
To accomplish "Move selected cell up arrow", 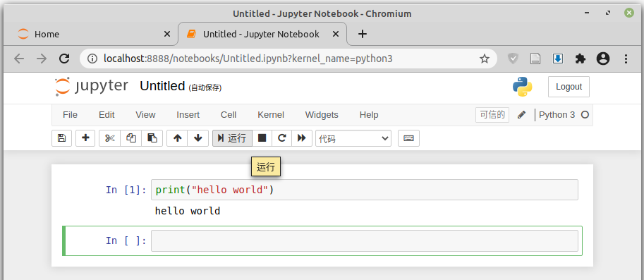I will coord(177,138).
